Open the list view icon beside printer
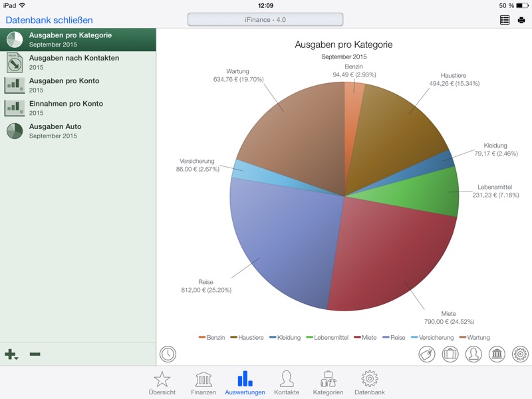Viewport: 532px width, 399px height. [505, 20]
